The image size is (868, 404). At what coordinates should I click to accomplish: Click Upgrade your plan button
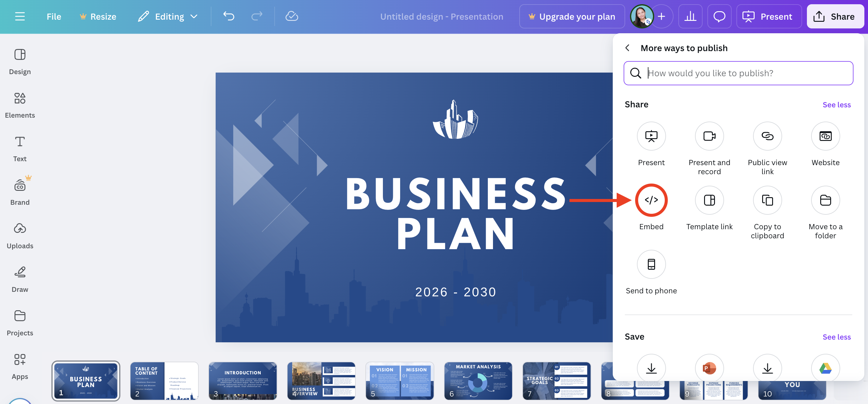coord(572,17)
